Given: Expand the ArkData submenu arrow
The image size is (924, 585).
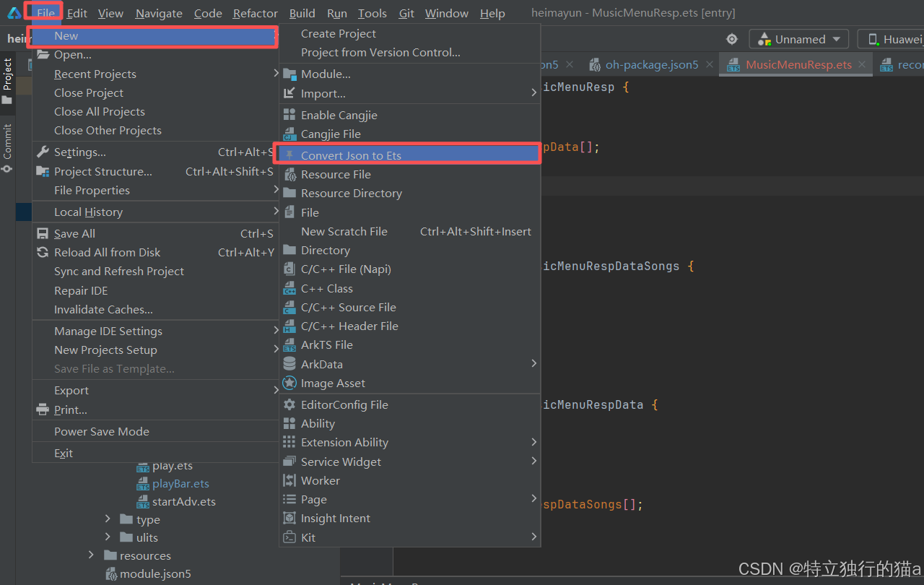Looking at the screenshot, I should coord(534,363).
